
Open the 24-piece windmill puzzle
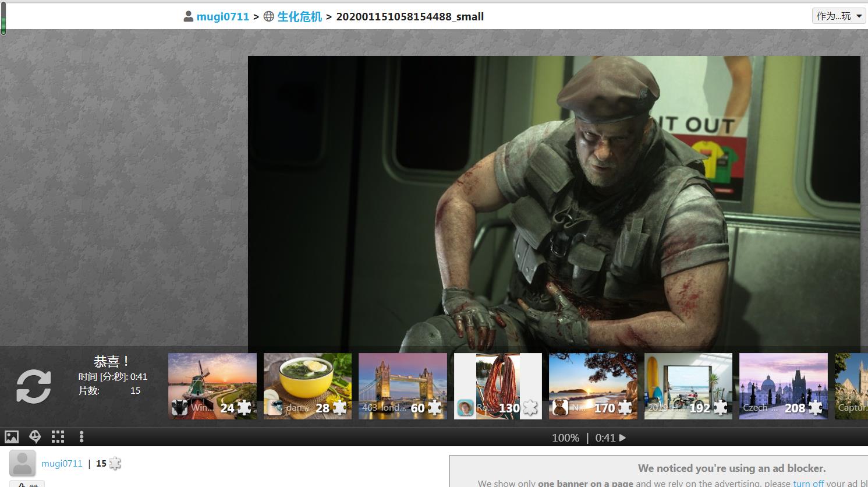tap(212, 386)
